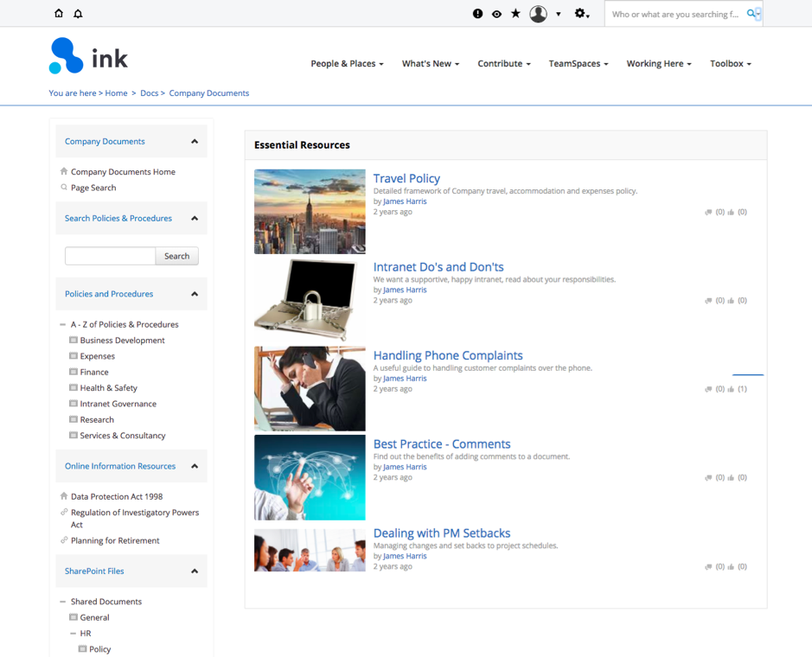Open the Travel Policy document link
This screenshot has height=657, width=812.
click(x=406, y=178)
